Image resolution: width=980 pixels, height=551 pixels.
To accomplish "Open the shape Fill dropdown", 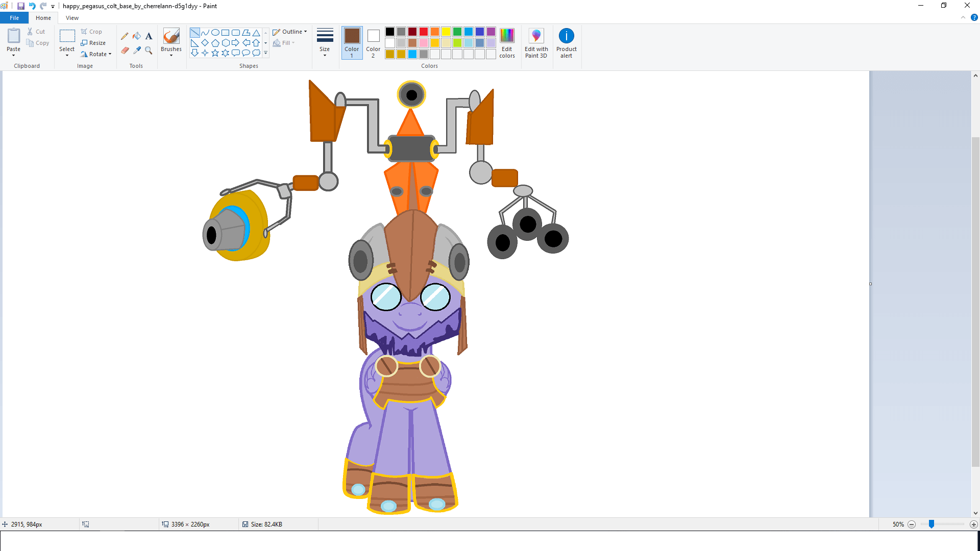I will coord(284,43).
